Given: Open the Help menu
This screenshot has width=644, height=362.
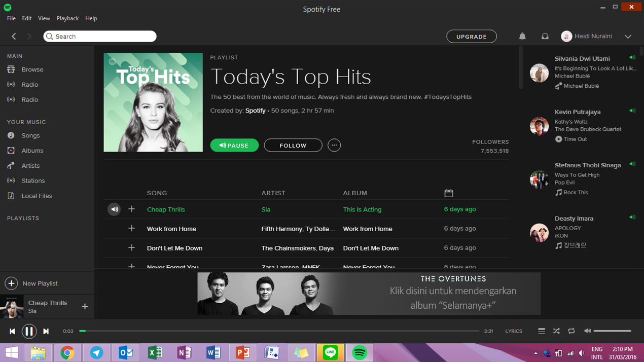Looking at the screenshot, I should click(x=91, y=18).
